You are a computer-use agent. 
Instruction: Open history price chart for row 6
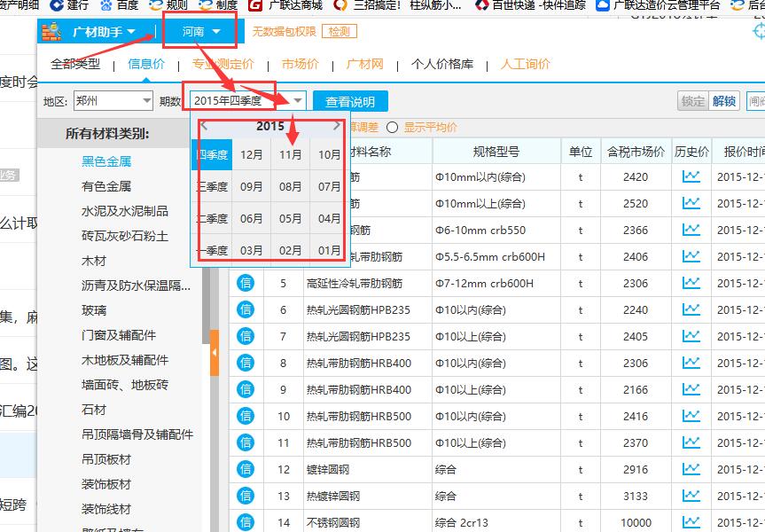click(x=691, y=310)
